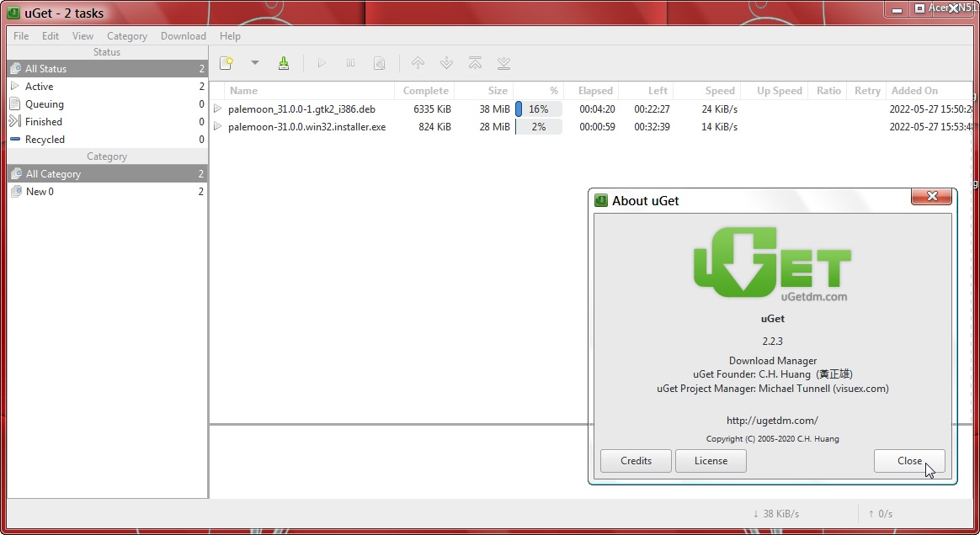Open the File menu
Viewport: 980px width, 535px height.
tap(21, 35)
